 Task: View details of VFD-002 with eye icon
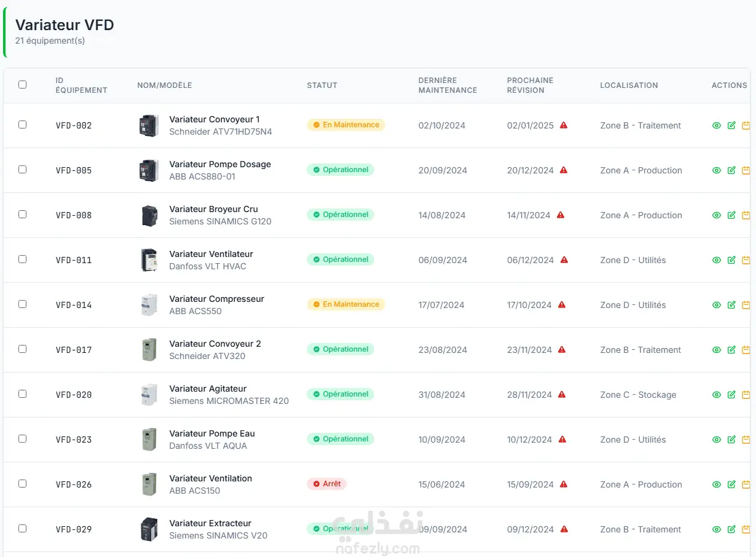point(716,125)
